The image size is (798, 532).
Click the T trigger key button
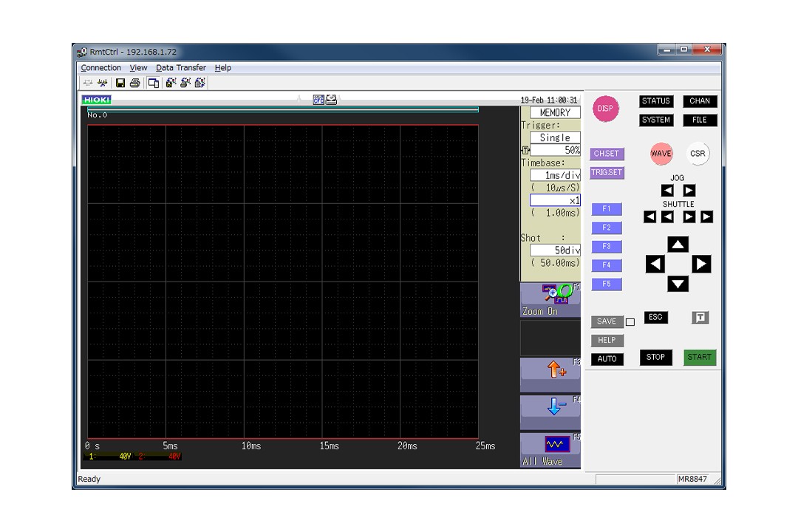[x=700, y=318]
